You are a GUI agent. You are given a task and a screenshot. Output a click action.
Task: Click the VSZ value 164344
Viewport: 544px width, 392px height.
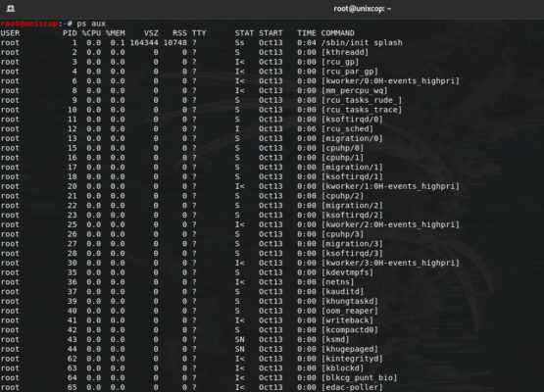144,43
